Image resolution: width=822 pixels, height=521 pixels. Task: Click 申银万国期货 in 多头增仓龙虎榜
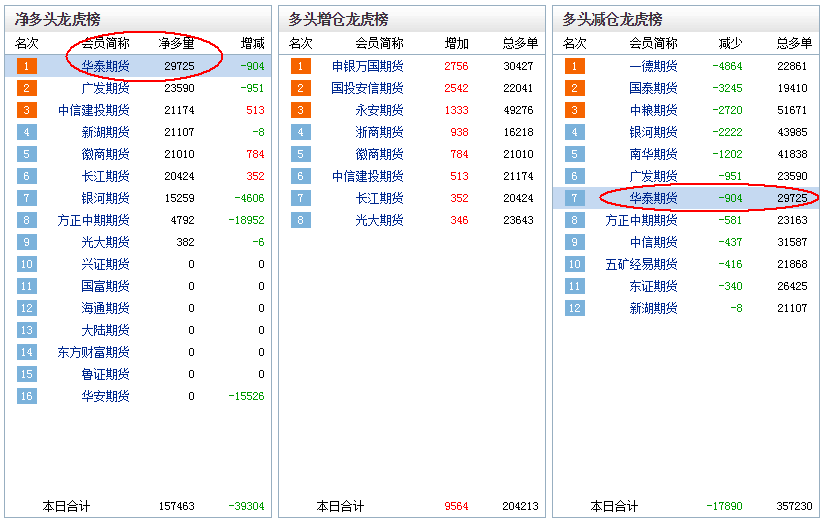tap(367, 66)
